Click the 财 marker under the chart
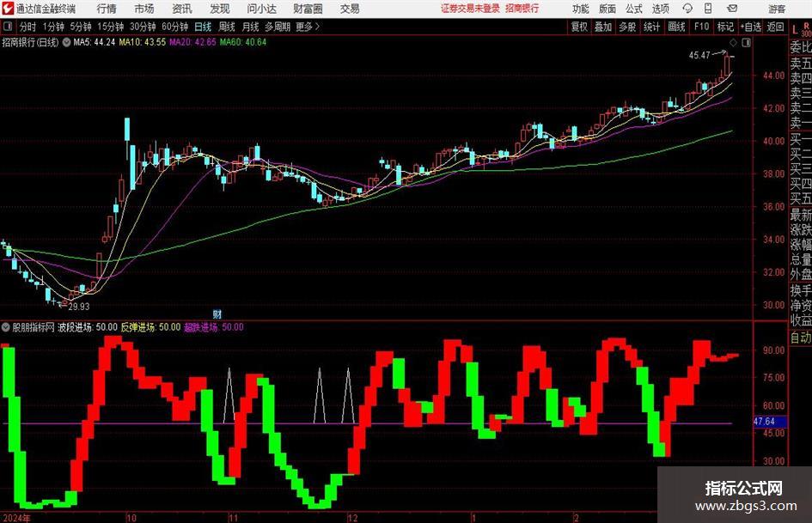This screenshot has height=523, width=812. (x=217, y=313)
